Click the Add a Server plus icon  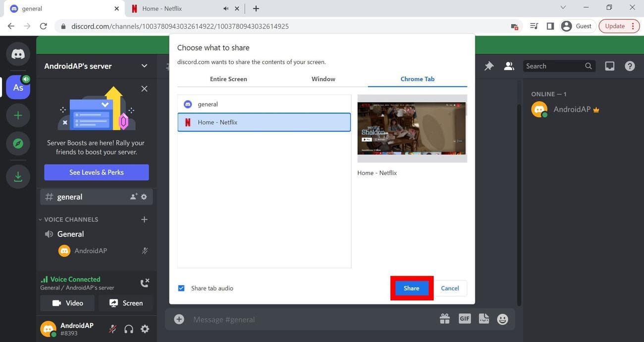pyautogui.click(x=18, y=115)
